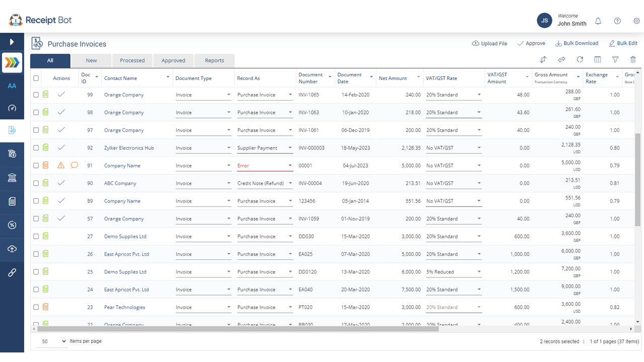Check the row checkbox for Doc 99
The height and width of the screenshot is (362, 644).
(x=36, y=95)
